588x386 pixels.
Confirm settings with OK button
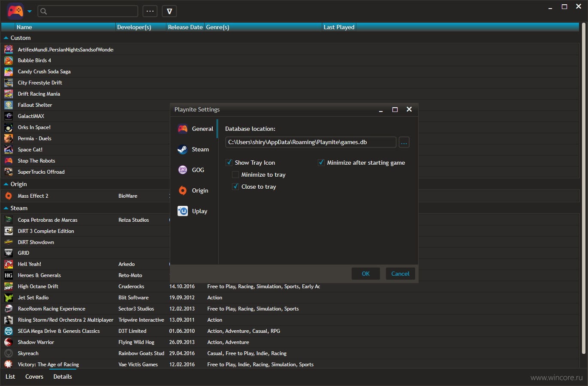(x=365, y=274)
